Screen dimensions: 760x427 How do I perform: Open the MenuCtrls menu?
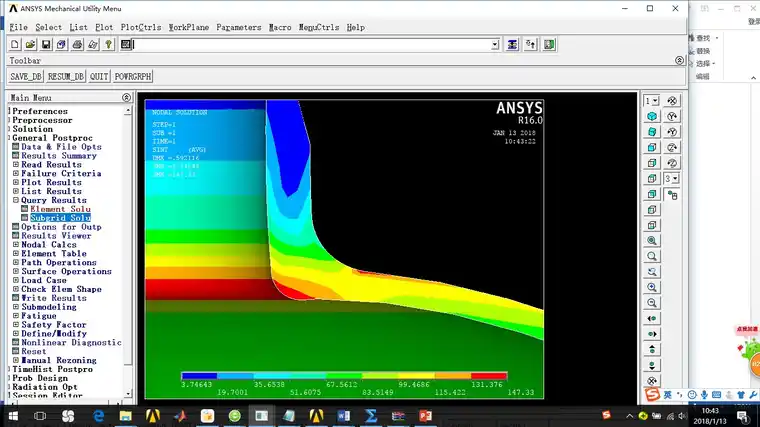point(319,27)
